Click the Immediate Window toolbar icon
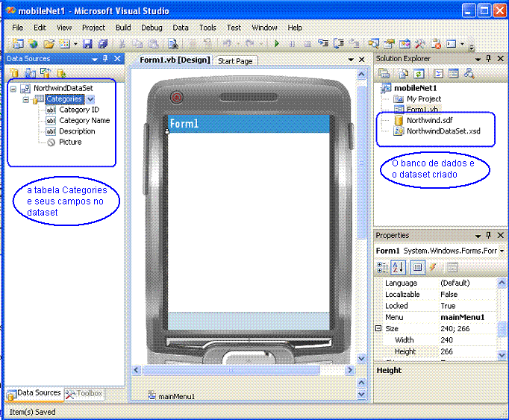 tap(452, 43)
